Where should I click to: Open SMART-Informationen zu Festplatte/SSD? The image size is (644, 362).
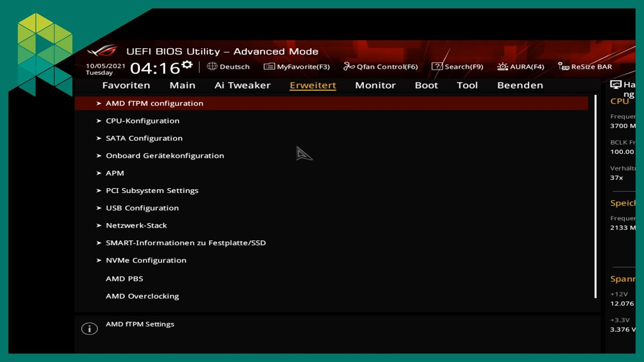[186, 242]
